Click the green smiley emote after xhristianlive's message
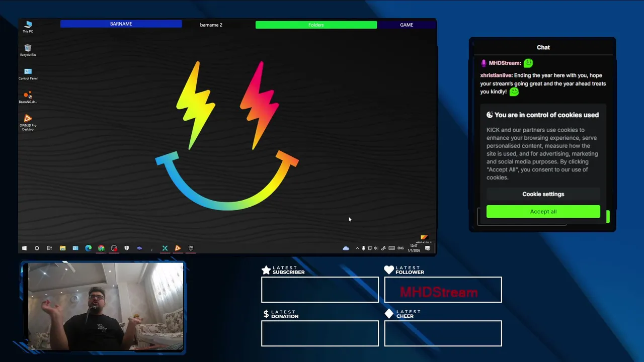The height and width of the screenshot is (362, 644). pyautogui.click(x=514, y=92)
